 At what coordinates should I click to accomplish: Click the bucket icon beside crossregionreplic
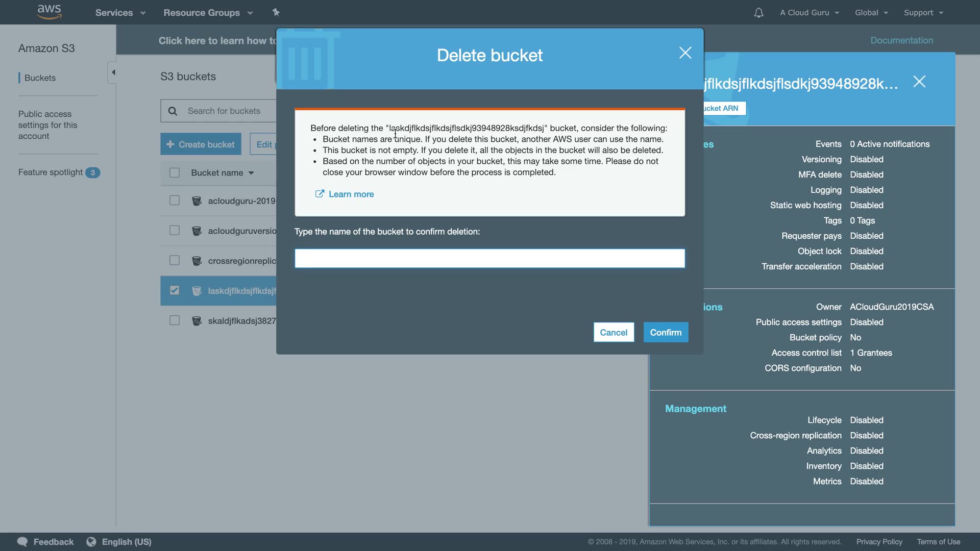(x=197, y=261)
